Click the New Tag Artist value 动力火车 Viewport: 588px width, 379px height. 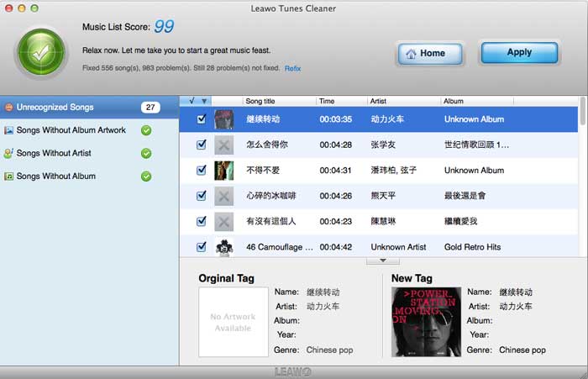[x=516, y=307]
